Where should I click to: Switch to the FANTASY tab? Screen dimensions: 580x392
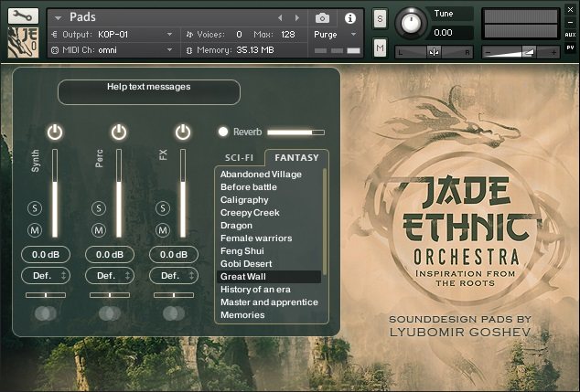(x=296, y=158)
